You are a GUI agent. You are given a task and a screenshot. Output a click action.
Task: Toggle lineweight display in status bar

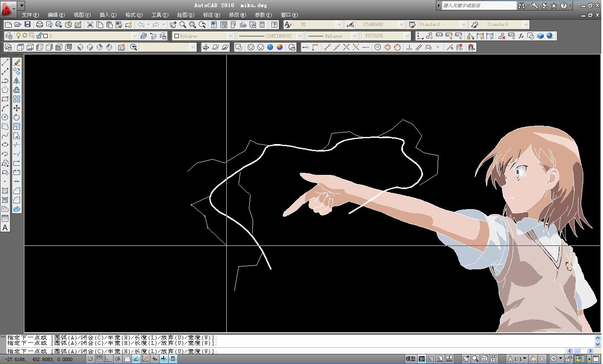[x=164, y=359]
